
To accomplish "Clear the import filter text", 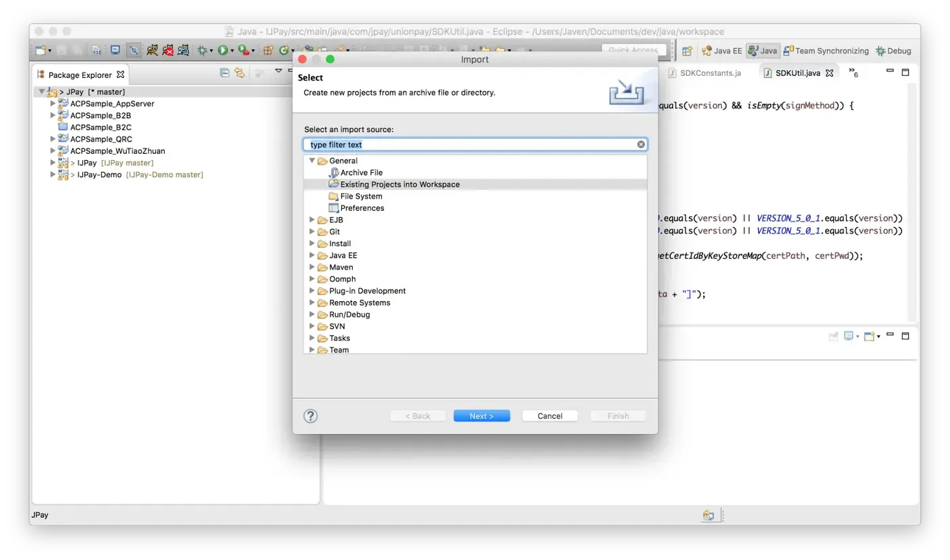I will tap(641, 144).
